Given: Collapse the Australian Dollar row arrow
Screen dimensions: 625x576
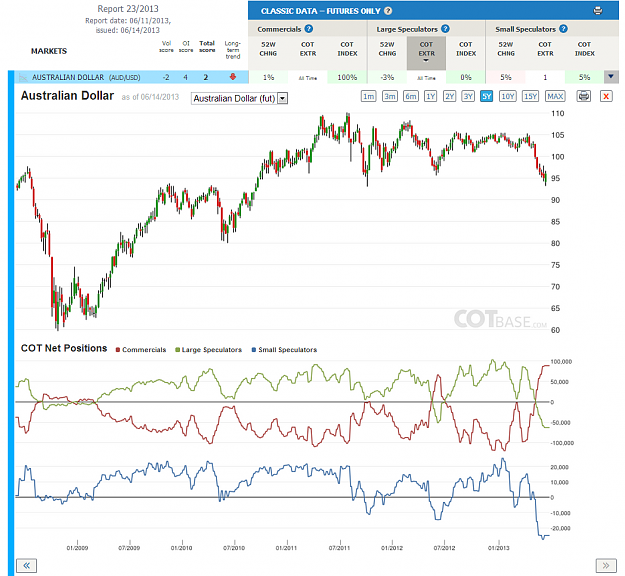Looking at the screenshot, I should pyautogui.click(x=611, y=77).
